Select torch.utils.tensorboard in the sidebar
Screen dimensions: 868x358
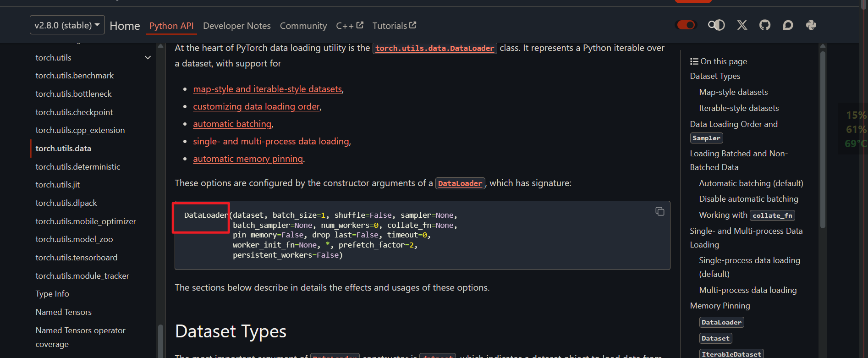[77, 258]
